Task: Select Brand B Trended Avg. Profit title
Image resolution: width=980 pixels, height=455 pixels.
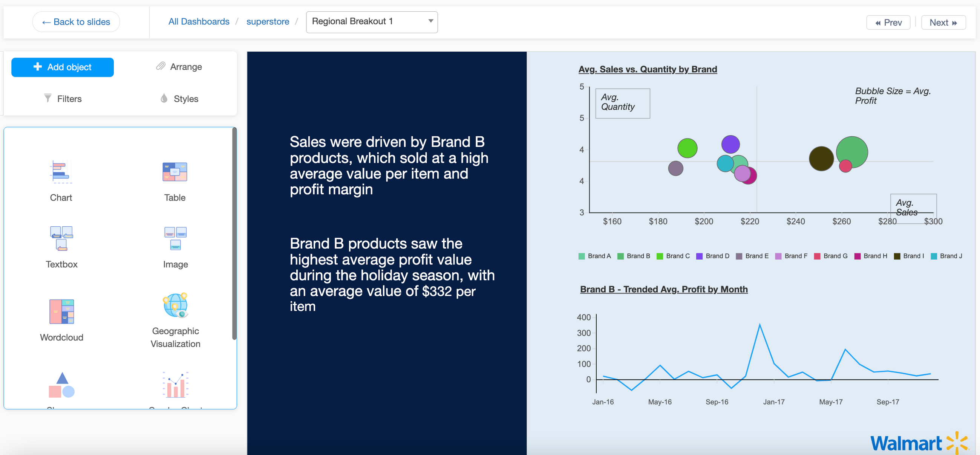Action: point(664,289)
